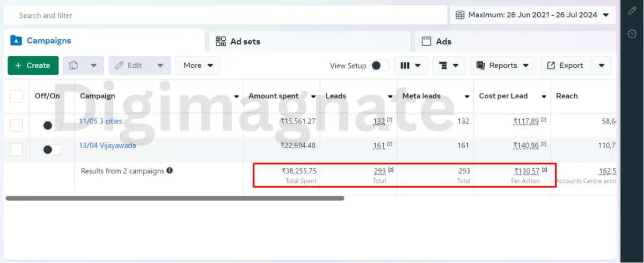The height and width of the screenshot is (263, 644).
Task: Click the ₹38,255.75 total spent value
Action: point(299,171)
